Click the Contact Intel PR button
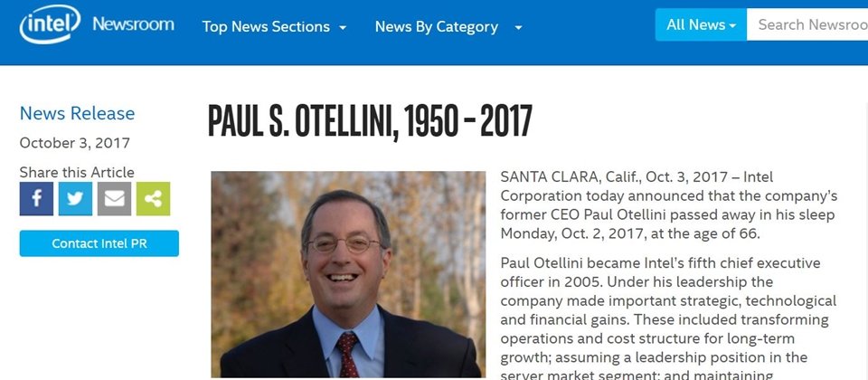Viewport: 868px width, 380px height. coord(99,243)
